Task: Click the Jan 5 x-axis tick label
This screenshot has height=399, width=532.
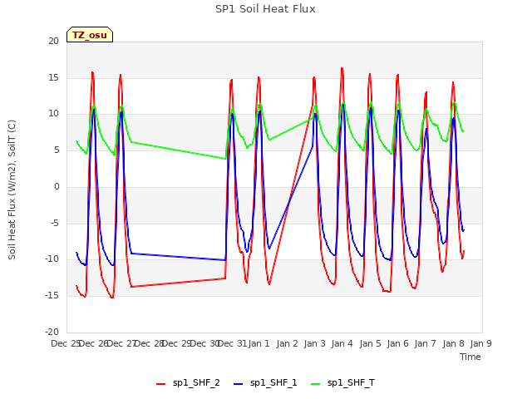Action: [x=370, y=343]
